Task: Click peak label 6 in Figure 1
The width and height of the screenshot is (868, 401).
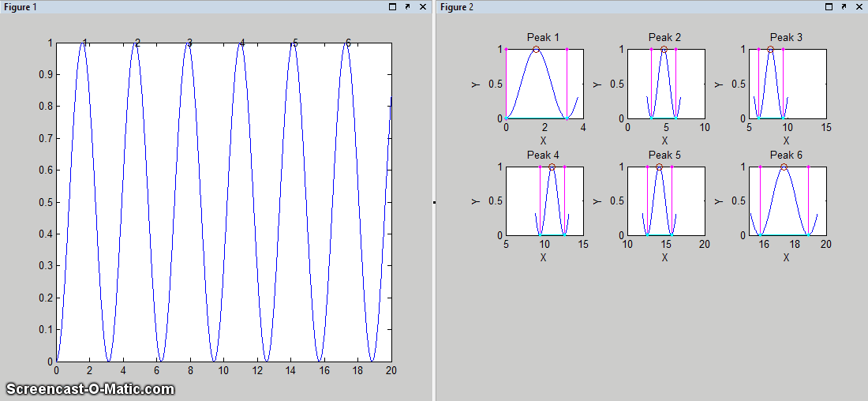Action: click(347, 43)
